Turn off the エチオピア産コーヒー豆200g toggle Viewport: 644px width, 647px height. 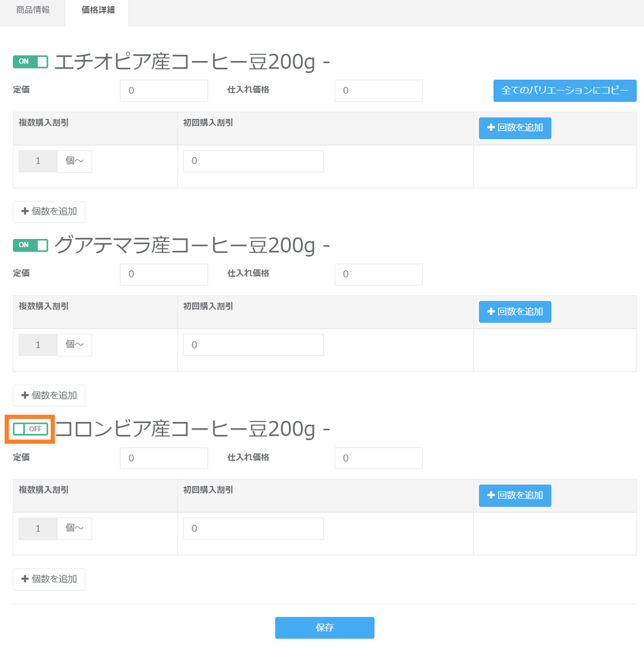click(x=30, y=62)
